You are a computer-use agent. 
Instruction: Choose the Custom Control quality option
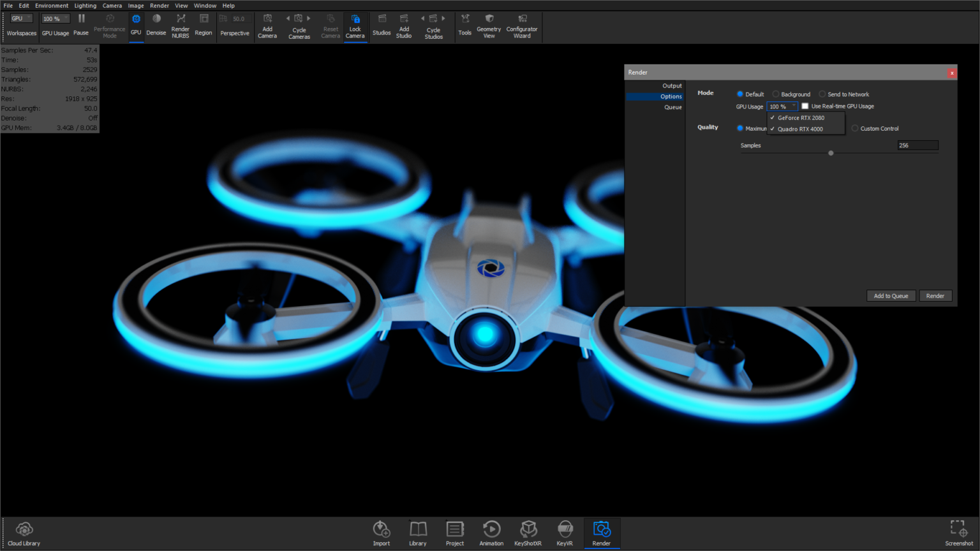pos(855,128)
